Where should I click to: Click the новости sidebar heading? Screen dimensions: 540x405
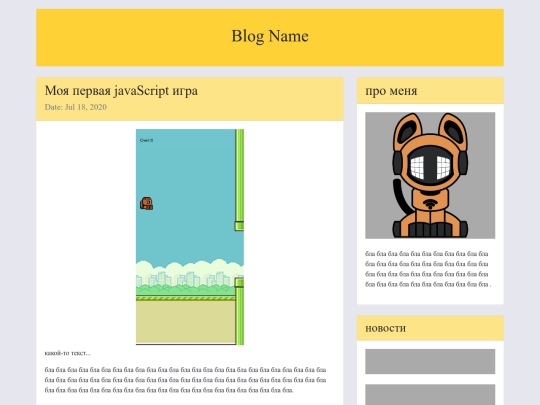385,328
